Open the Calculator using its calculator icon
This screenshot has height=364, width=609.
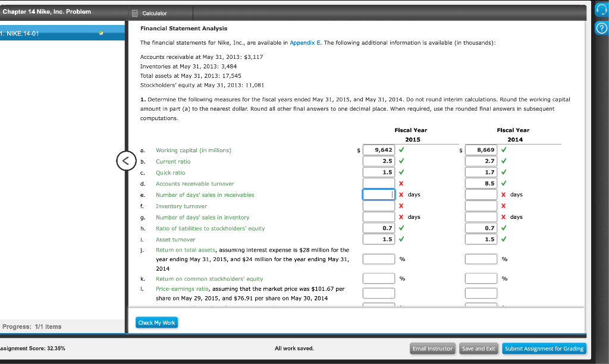pos(137,12)
